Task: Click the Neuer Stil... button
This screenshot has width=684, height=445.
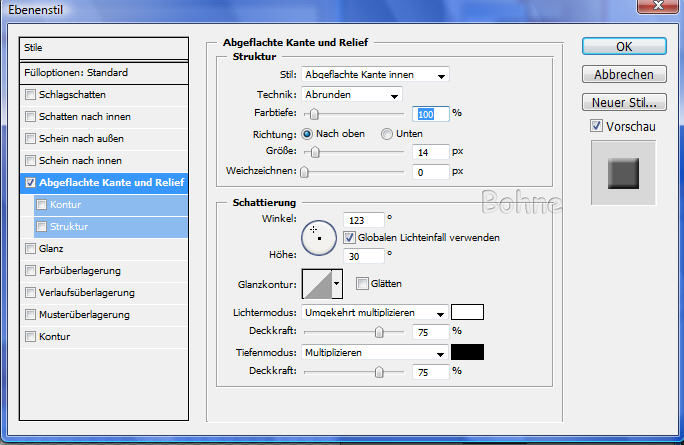Action: tap(624, 102)
